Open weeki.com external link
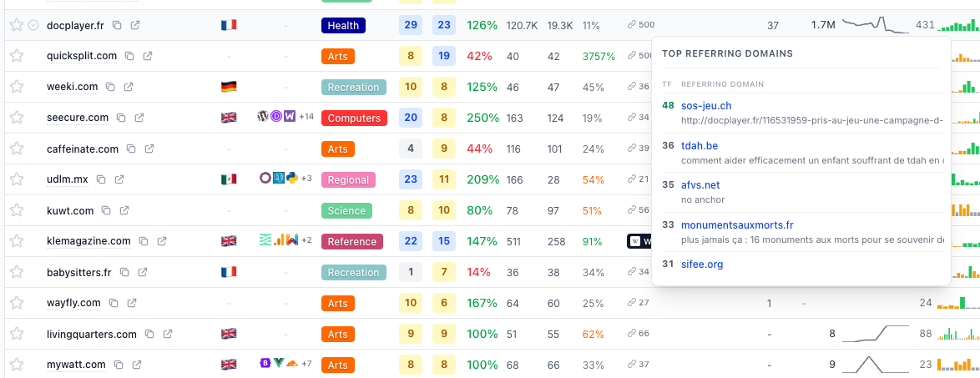The image size is (980, 378). click(x=128, y=87)
